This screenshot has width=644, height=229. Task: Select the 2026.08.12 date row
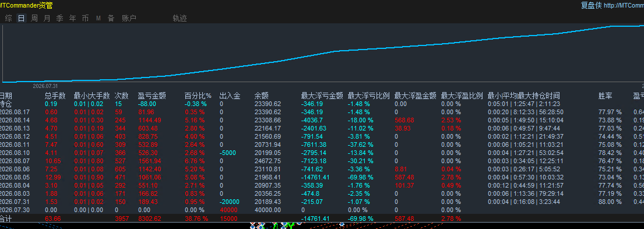click(x=15, y=137)
